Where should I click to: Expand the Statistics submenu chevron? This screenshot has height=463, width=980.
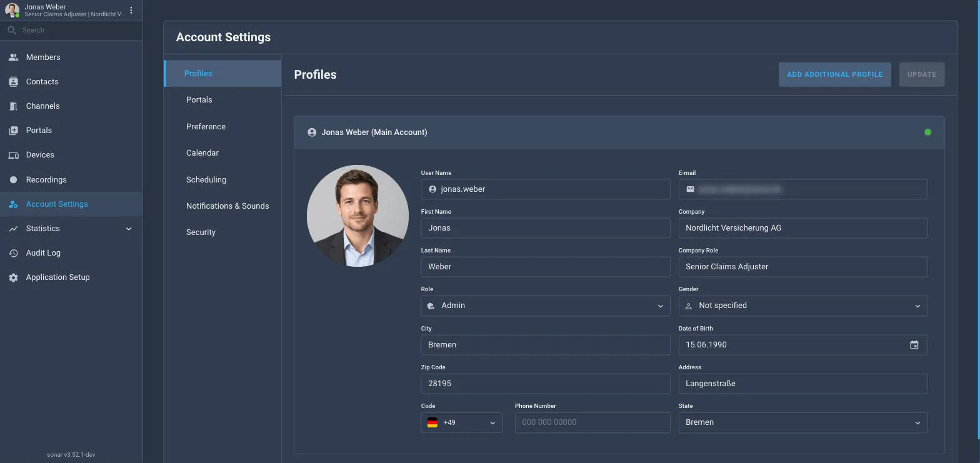tap(129, 229)
